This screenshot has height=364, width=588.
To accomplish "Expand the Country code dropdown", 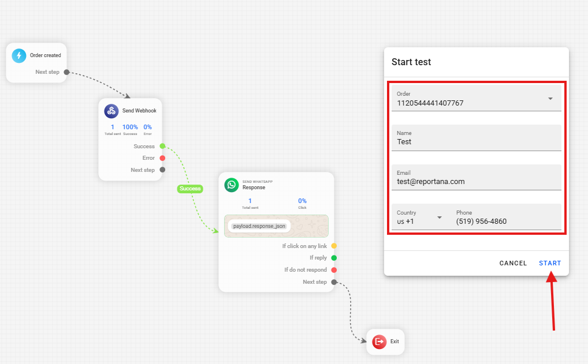I will coord(439,217).
